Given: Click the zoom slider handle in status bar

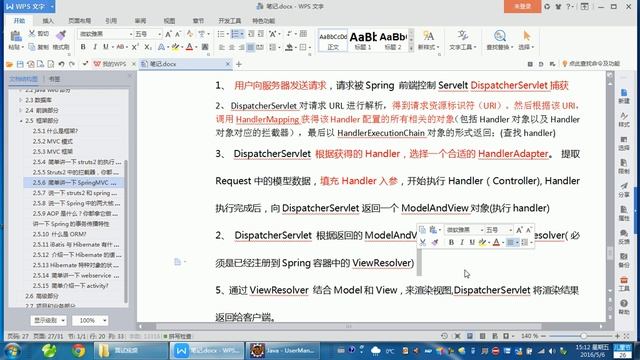Looking at the screenshot, I should coord(584,336).
